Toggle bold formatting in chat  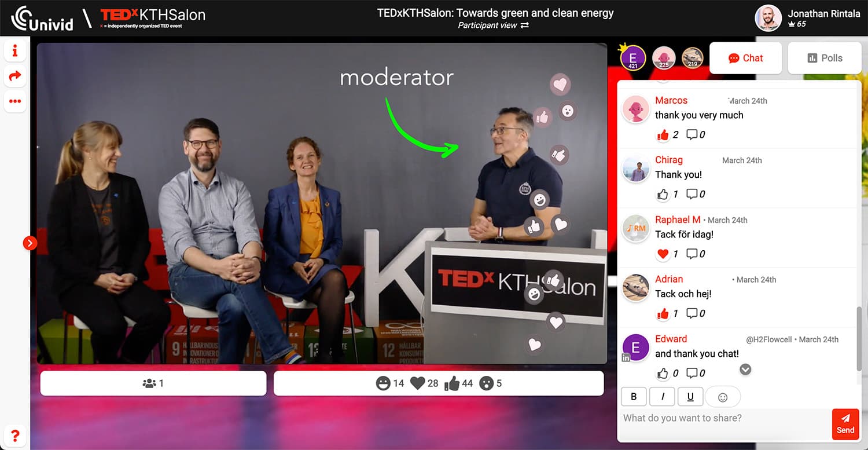(634, 397)
